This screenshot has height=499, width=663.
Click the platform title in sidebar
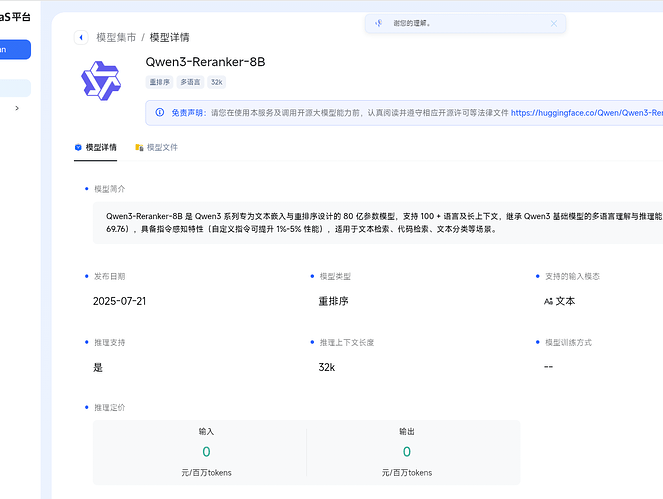(15, 17)
